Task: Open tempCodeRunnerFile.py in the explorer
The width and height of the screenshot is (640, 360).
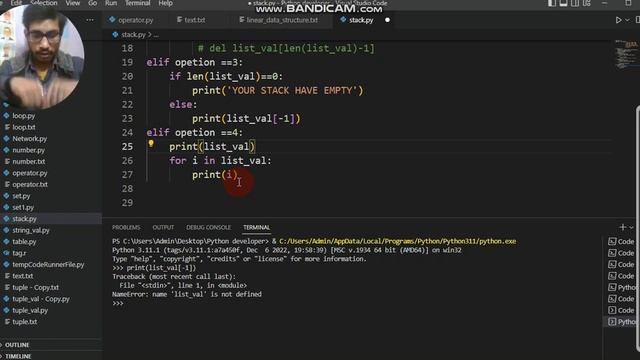Action: pyautogui.click(x=48, y=264)
